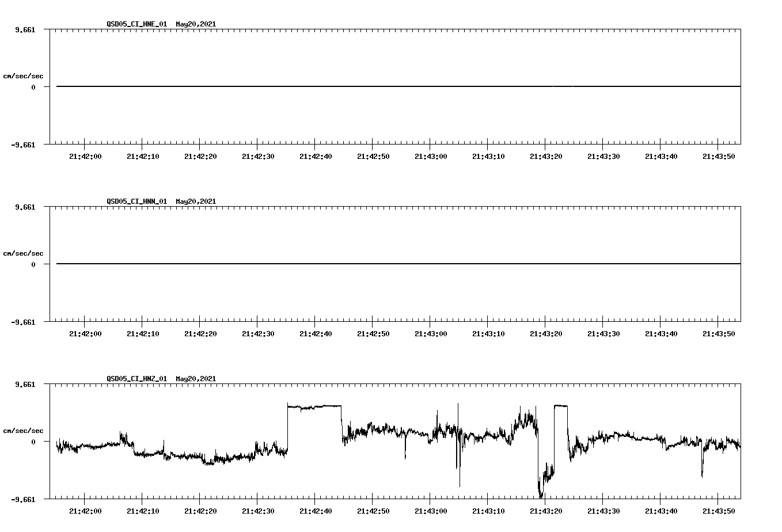Click the cm/sec/sec unit label of HNE chart
Viewport: 782px width, 532px height.
23,76
